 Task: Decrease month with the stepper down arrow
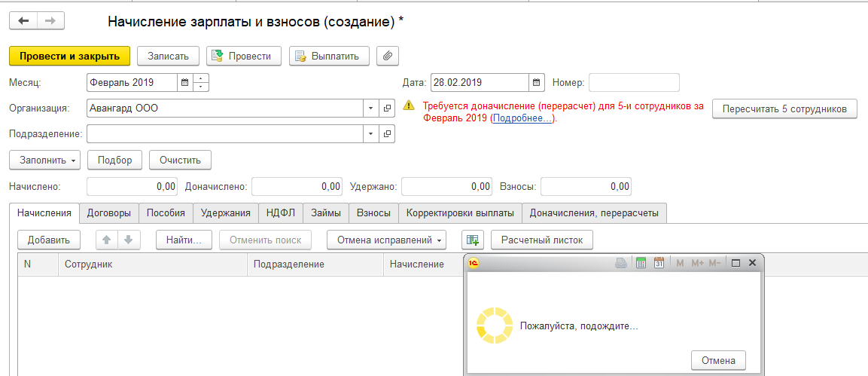pos(201,87)
